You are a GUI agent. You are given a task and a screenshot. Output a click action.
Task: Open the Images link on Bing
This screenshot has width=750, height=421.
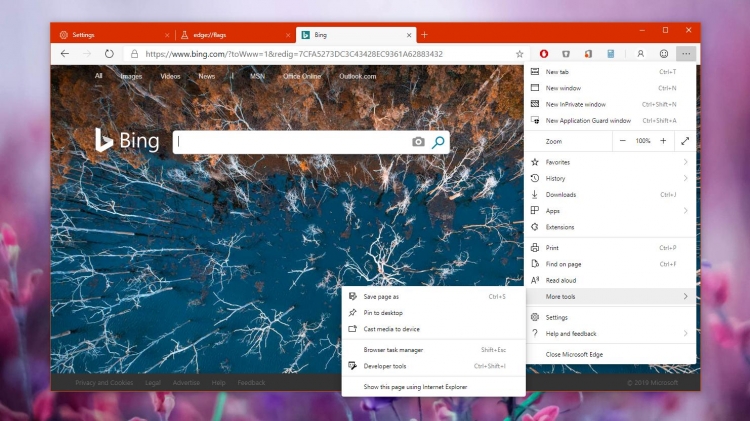click(131, 76)
